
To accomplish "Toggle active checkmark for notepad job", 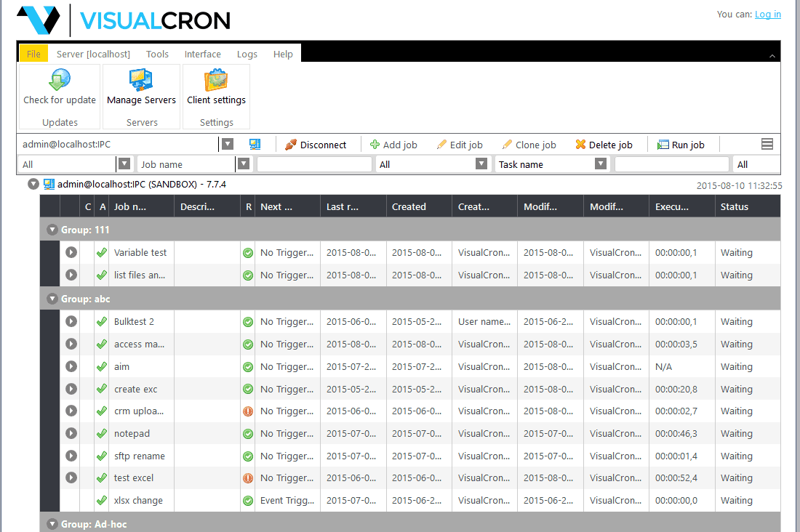I will click(x=102, y=433).
